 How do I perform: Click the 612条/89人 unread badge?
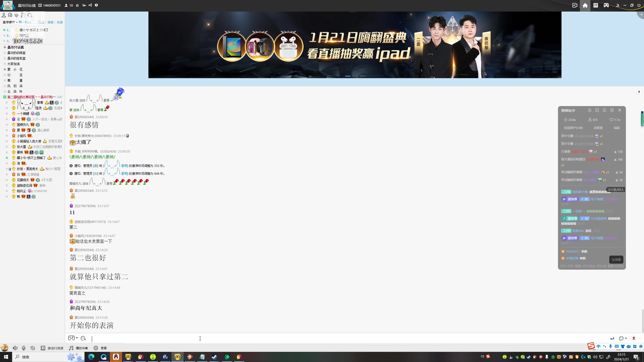(616, 190)
